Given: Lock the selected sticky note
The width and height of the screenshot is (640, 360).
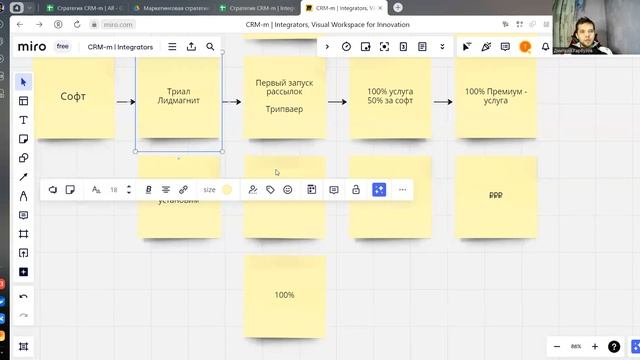Looking at the screenshot, I should 356,189.
